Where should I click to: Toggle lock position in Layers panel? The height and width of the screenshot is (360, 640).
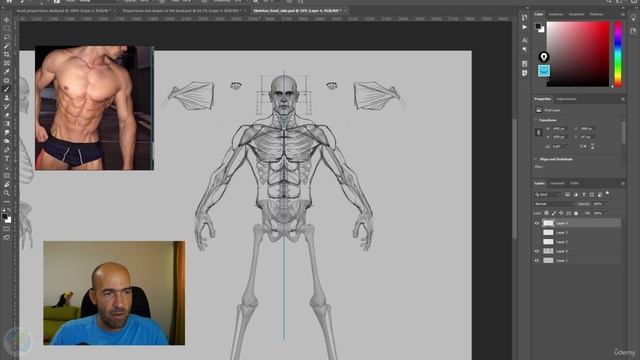pyautogui.click(x=561, y=213)
